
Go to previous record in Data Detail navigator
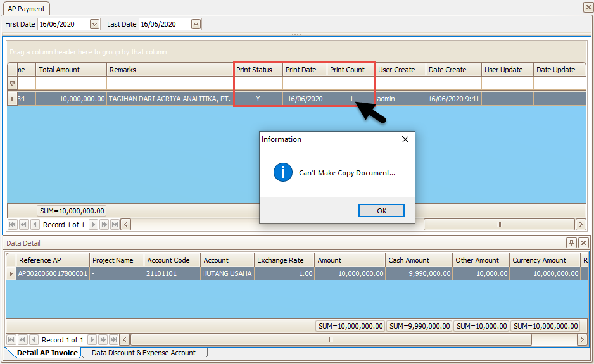pos(34,340)
